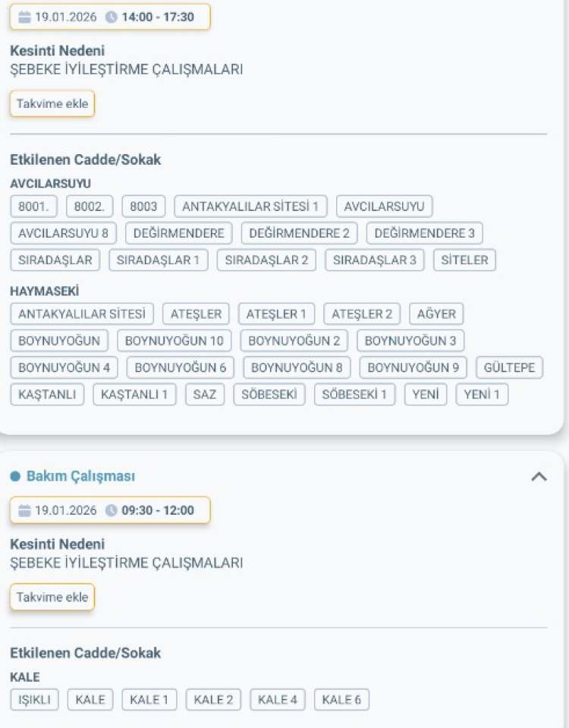
Task: Tap the 8003 street tag under AVCILARSUYU
Action: click(143, 206)
